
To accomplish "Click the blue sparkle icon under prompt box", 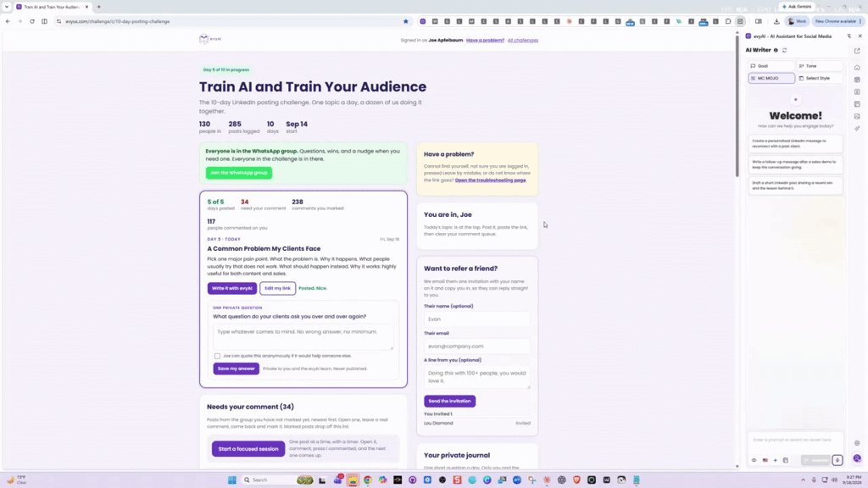I will pyautogui.click(x=775, y=460).
